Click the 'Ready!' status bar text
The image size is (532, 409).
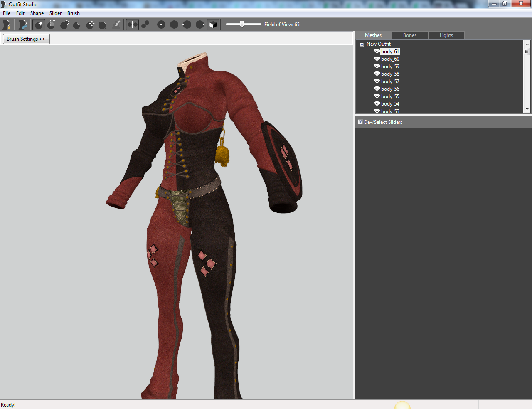8,405
